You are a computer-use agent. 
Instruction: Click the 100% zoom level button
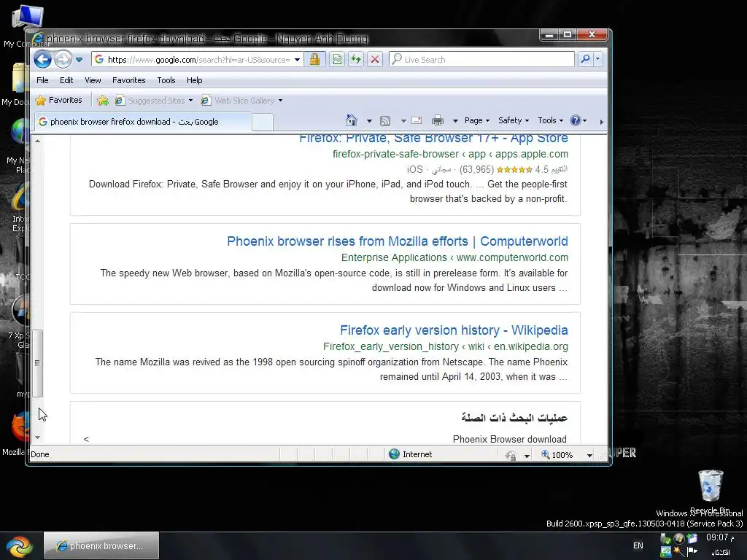coord(557,455)
